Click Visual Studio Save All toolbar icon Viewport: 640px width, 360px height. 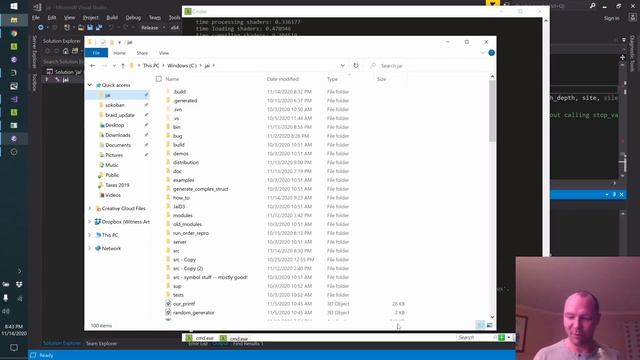pyautogui.click(x=99, y=28)
